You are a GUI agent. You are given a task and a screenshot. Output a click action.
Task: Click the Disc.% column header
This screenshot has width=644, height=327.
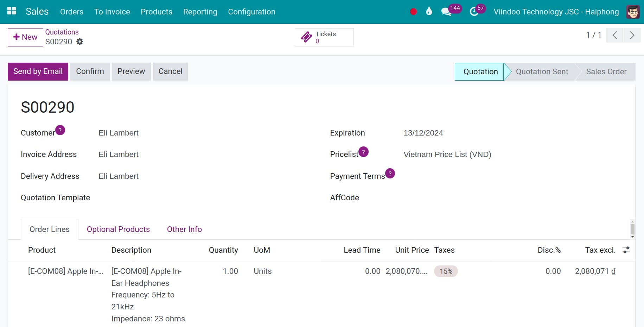(549, 250)
